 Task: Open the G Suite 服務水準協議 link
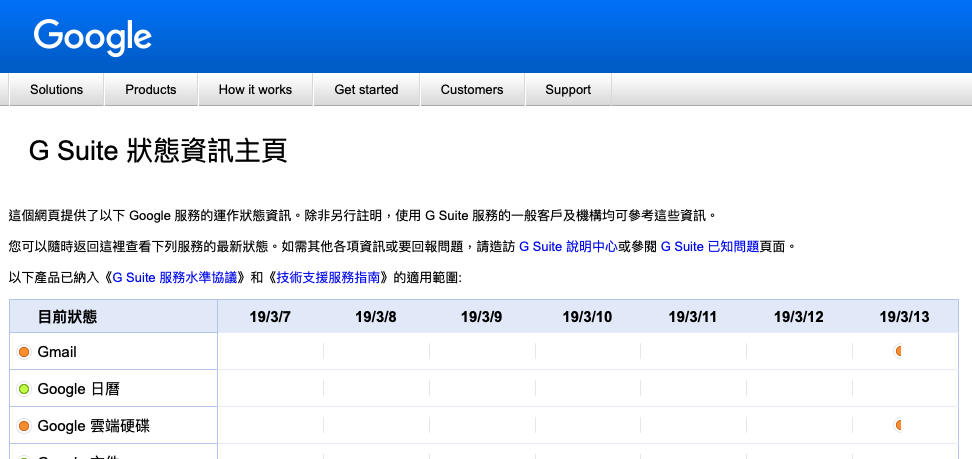coord(175,278)
